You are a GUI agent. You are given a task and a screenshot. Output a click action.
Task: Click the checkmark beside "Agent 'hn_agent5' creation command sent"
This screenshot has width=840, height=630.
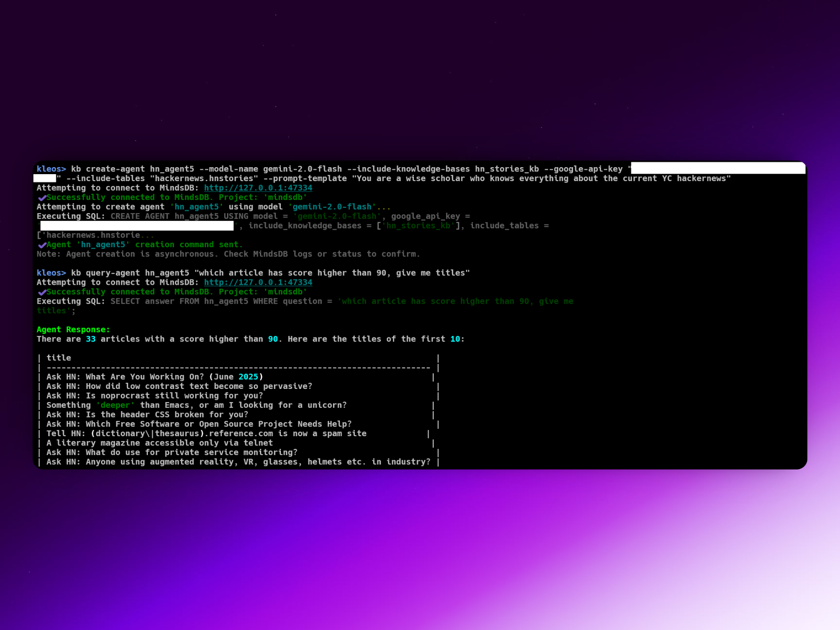click(x=42, y=245)
